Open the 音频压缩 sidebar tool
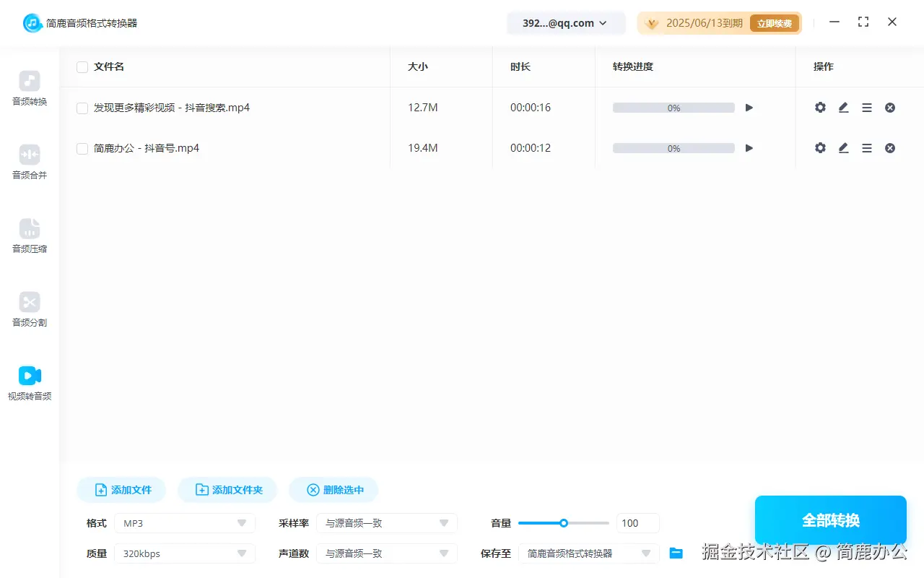 coord(30,236)
